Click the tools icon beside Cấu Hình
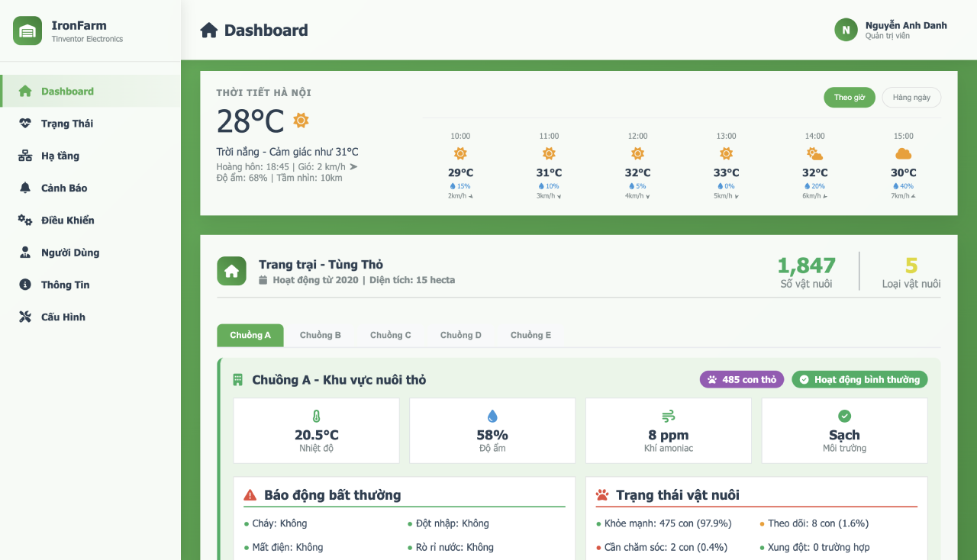 (25, 317)
